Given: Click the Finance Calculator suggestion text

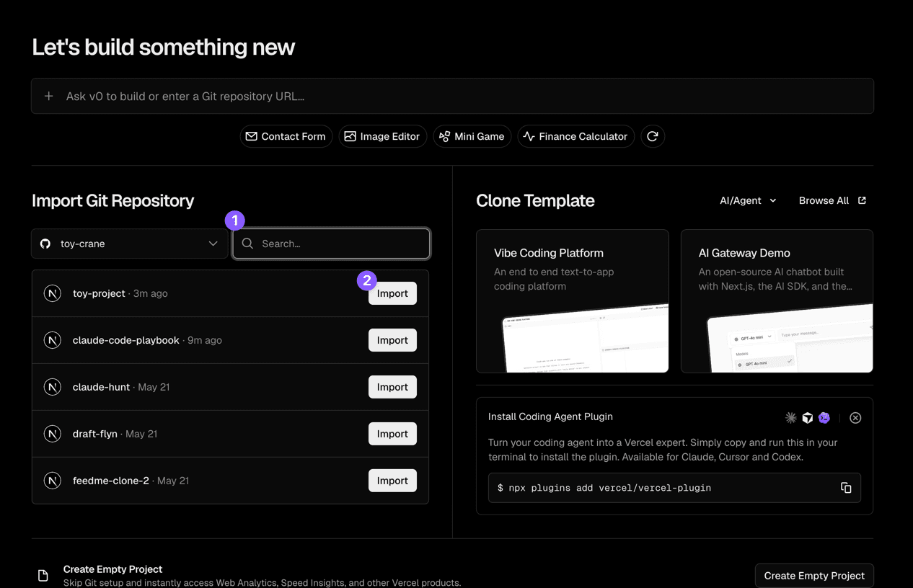Looking at the screenshot, I should click(583, 136).
